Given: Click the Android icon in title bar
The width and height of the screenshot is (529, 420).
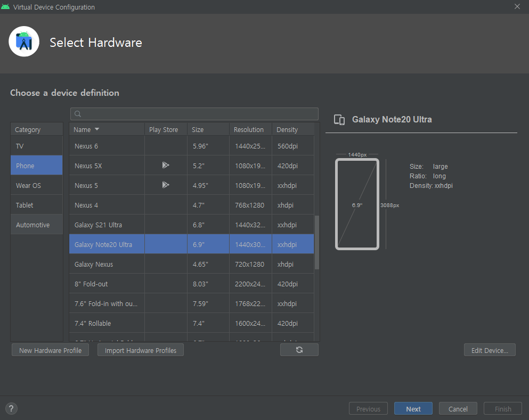Looking at the screenshot, I should click(5, 7).
